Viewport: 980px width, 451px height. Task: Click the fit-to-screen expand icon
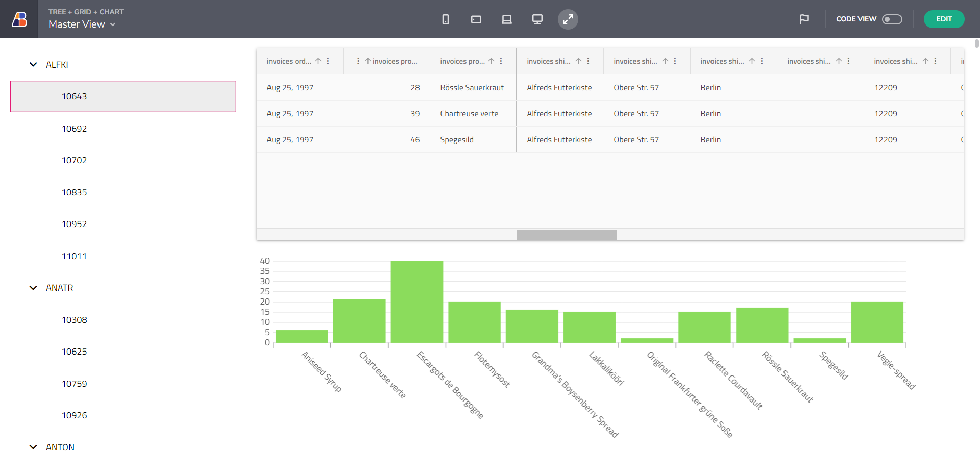568,19
